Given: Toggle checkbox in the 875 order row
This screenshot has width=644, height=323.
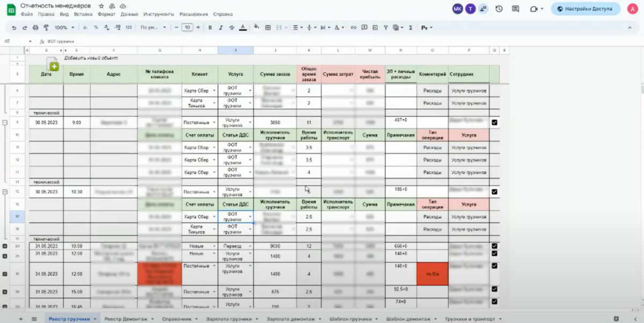Looking at the screenshot, I should click(494, 289).
